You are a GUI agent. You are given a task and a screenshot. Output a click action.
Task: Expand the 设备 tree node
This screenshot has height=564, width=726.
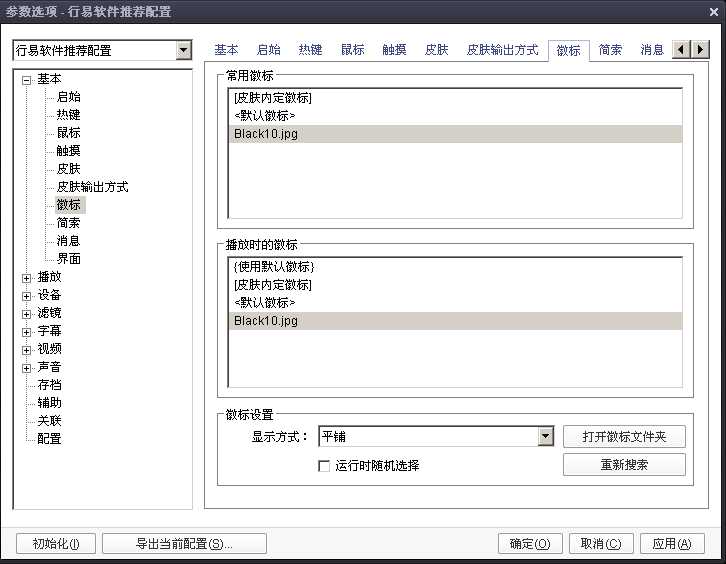(x=26, y=296)
